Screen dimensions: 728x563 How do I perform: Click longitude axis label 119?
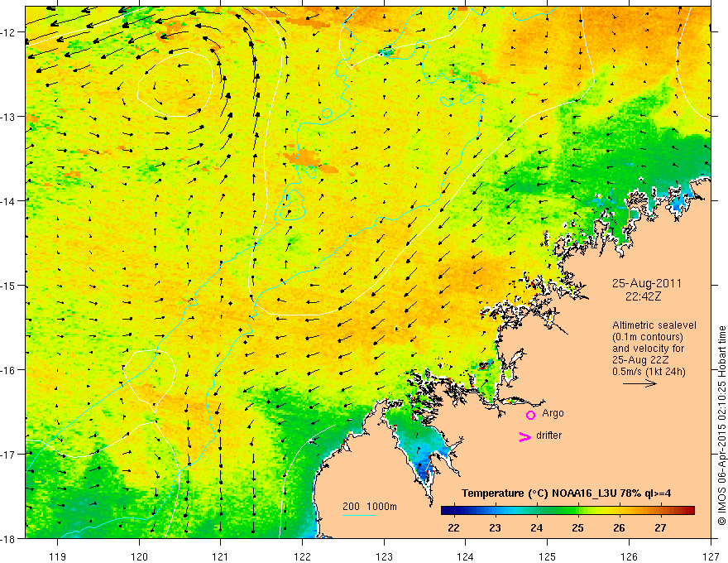tap(57, 556)
